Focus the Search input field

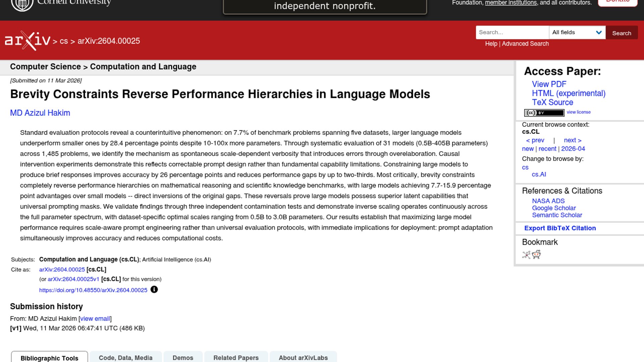(x=512, y=33)
